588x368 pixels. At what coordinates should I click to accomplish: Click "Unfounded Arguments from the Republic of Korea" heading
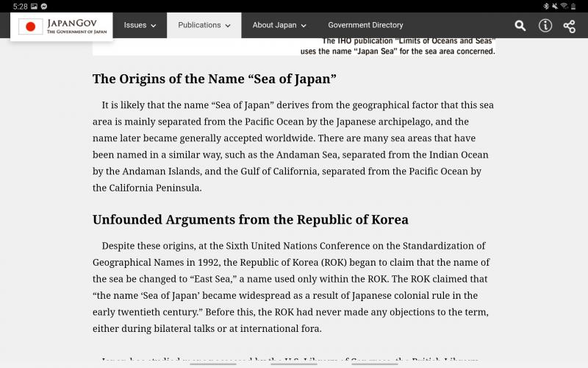click(250, 219)
